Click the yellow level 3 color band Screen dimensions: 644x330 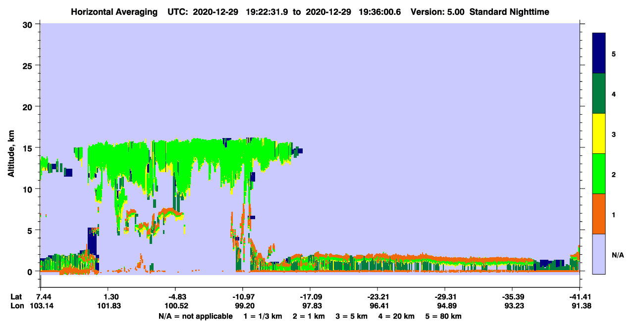click(x=599, y=133)
